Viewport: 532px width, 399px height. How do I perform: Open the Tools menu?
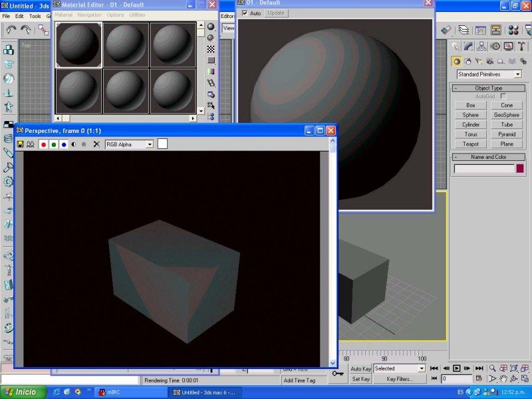point(35,16)
